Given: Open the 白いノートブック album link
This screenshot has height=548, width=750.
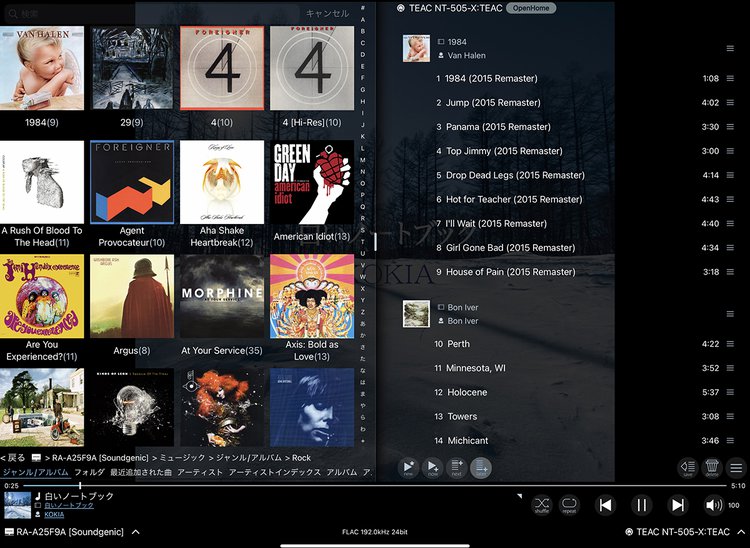Looking at the screenshot, I should (69, 505).
